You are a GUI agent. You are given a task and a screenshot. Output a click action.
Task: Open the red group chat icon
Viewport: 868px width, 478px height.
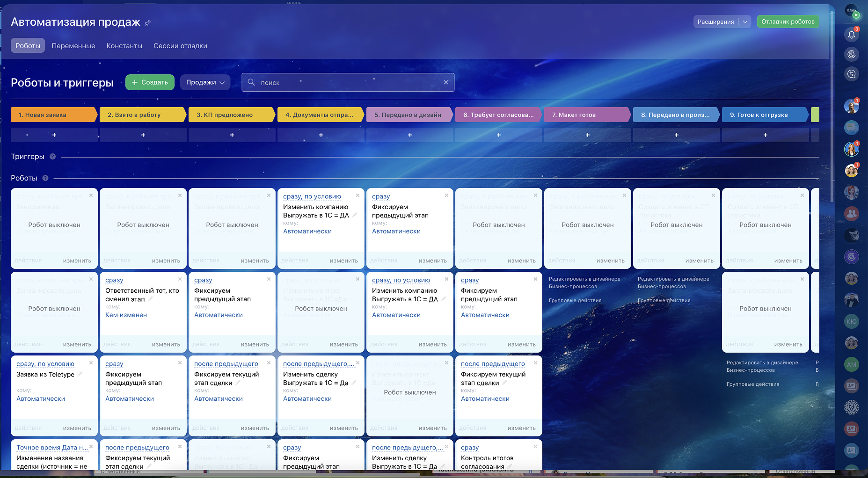pos(852,214)
